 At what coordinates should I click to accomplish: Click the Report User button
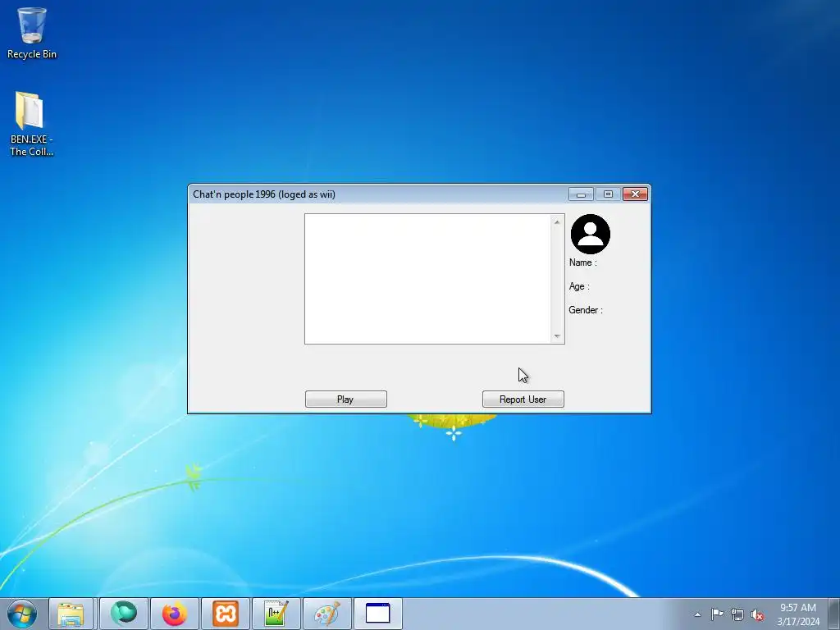click(523, 399)
